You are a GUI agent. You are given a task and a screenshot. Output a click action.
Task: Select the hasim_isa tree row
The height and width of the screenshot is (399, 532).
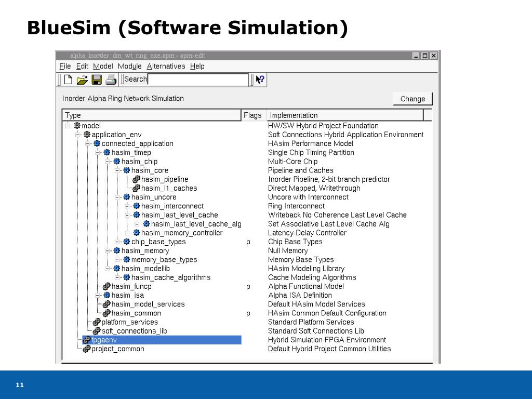pos(128,295)
